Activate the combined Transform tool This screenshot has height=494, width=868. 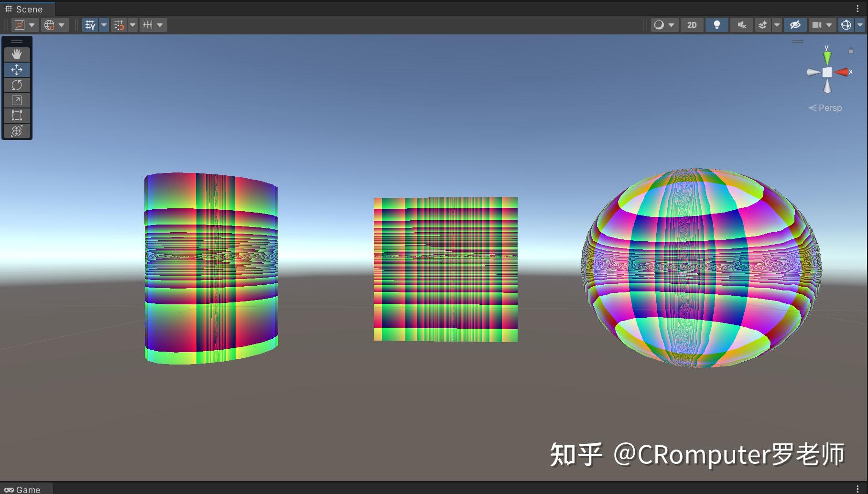pos(17,130)
